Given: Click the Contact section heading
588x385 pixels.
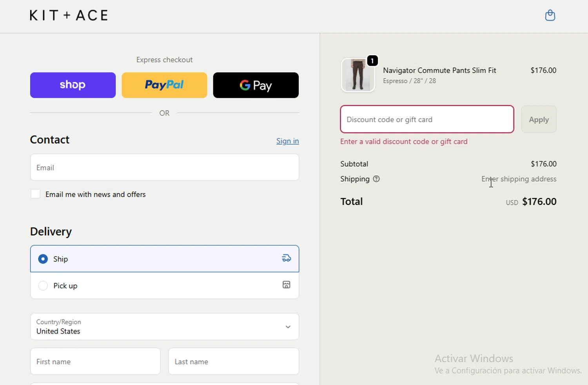Looking at the screenshot, I should point(50,140).
